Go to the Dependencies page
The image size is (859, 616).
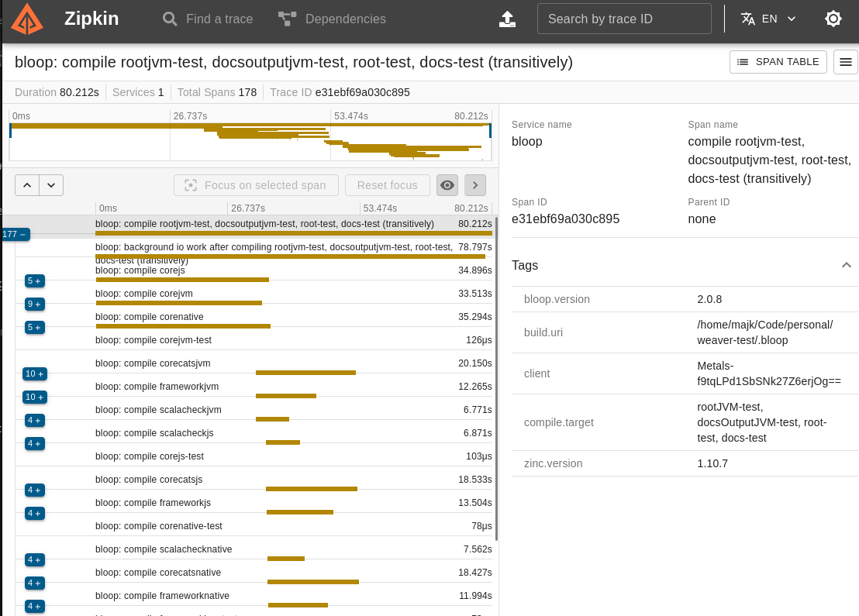(332, 19)
